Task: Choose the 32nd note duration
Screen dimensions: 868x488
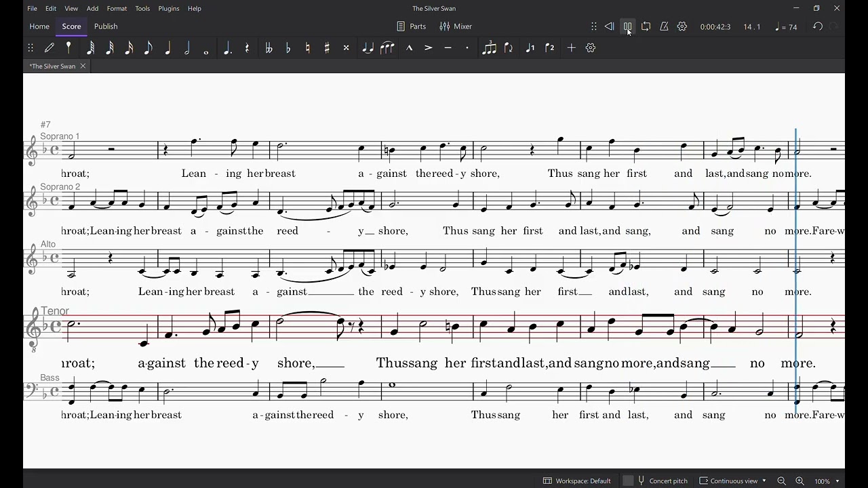Action: [110, 48]
